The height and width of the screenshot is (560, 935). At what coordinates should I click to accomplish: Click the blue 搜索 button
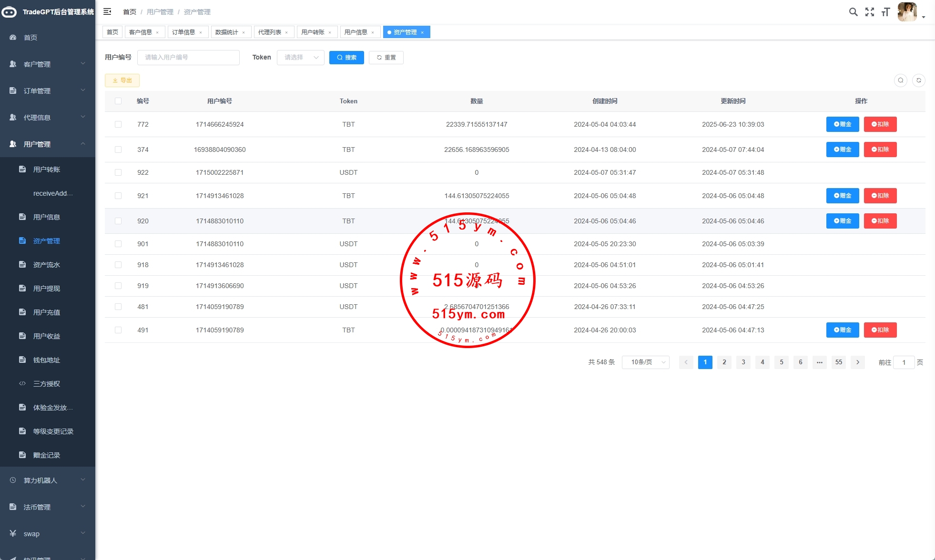[346, 58]
